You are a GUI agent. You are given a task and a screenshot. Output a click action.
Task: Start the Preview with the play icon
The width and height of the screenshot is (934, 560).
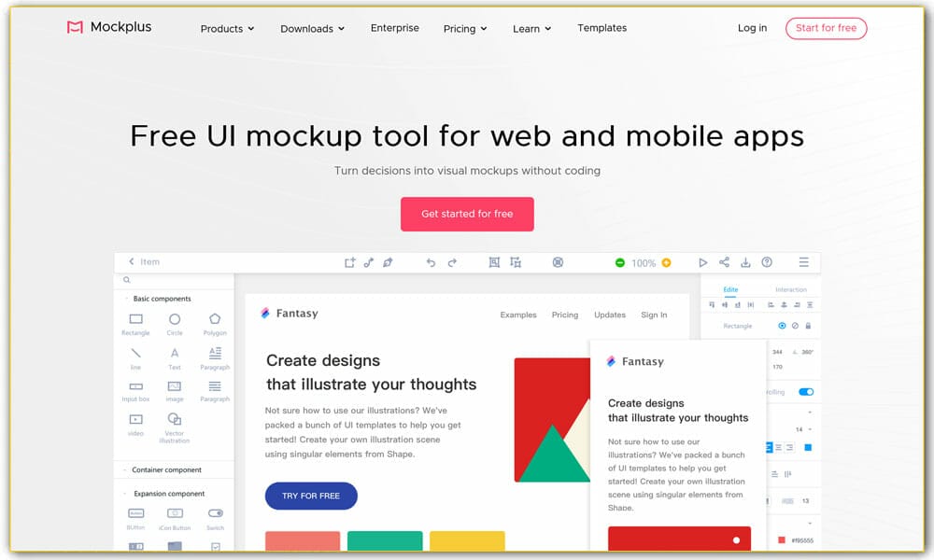[x=703, y=262]
